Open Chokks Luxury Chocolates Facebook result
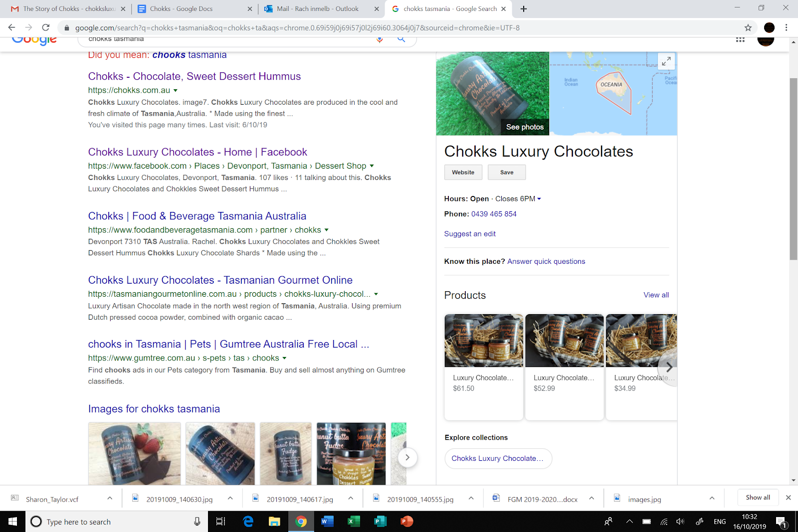Viewport: 798px width, 532px height. (198, 152)
